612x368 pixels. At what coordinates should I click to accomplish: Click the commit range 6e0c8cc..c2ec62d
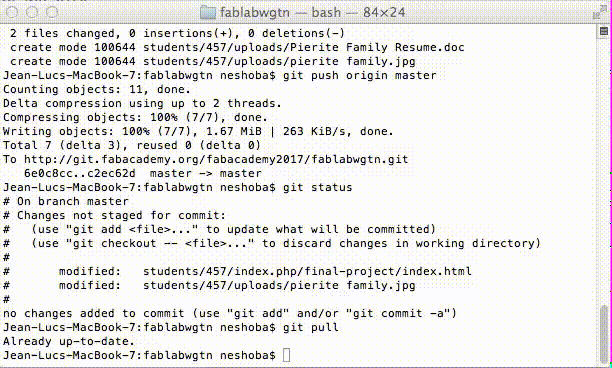point(80,173)
